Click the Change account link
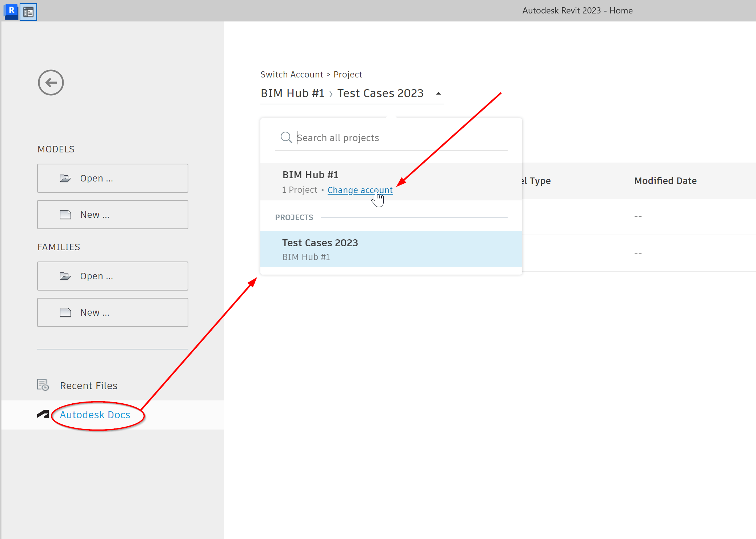756x539 pixels. point(360,190)
